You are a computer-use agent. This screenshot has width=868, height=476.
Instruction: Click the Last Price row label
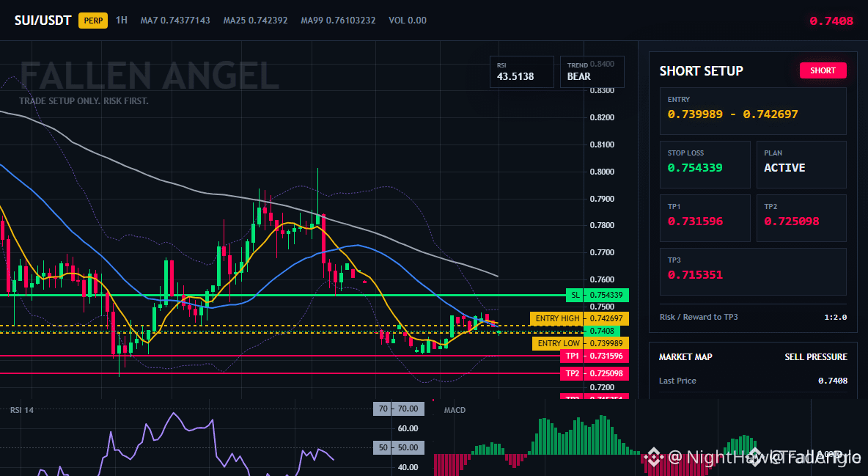(x=677, y=381)
